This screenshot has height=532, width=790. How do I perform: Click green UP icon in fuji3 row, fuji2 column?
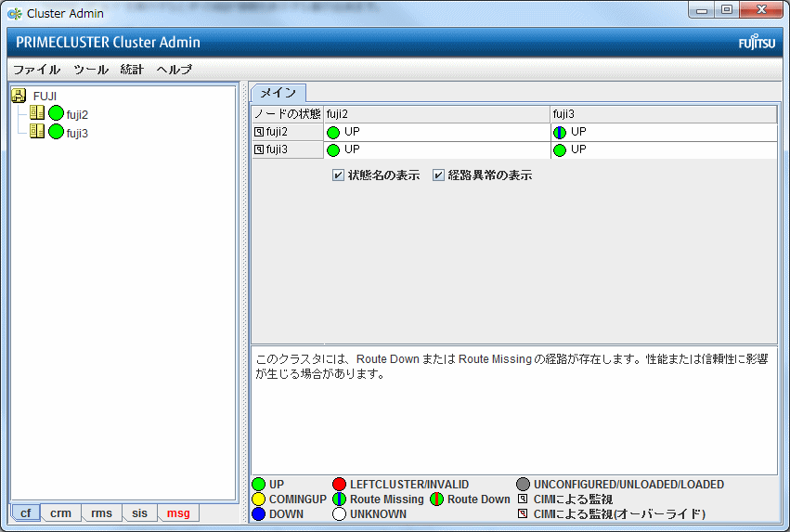[x=333, y=150]
